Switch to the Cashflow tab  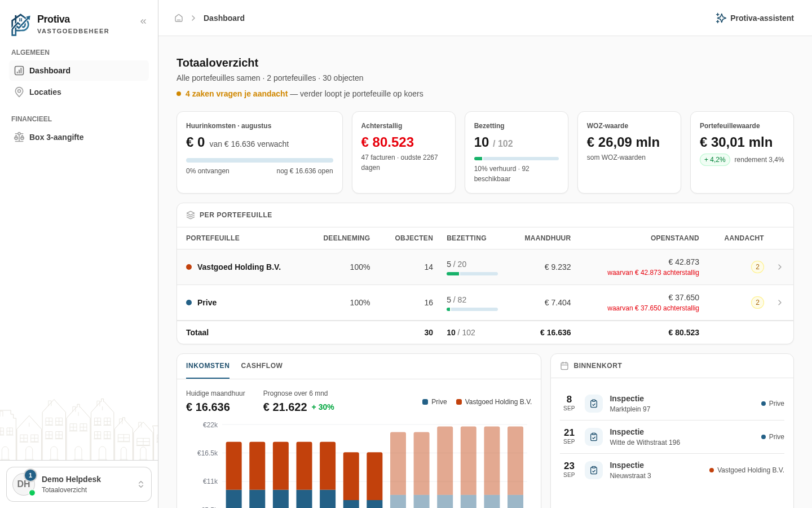[x=262, y=366]
